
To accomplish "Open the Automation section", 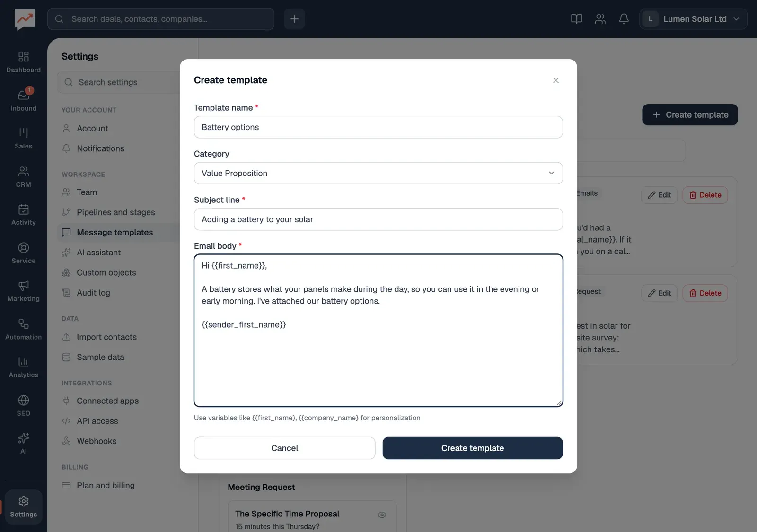I will pyautogui.click(x=23, y=329).
